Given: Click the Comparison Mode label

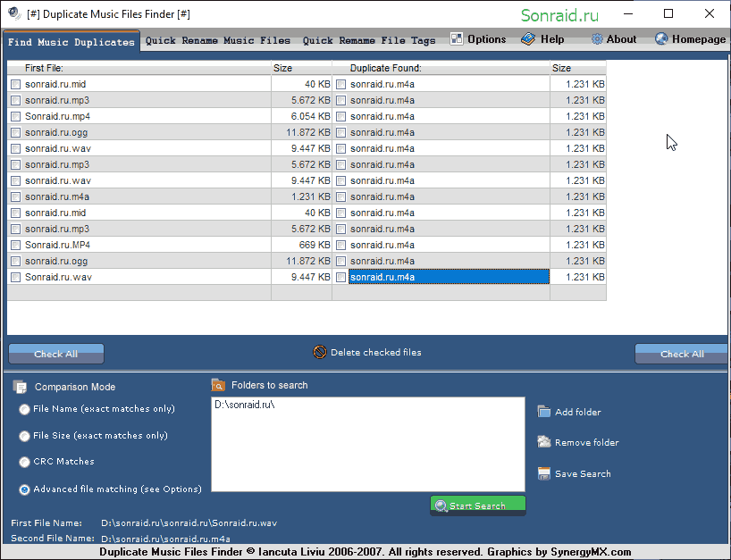Looking at the screenshot, I should 75,387.
